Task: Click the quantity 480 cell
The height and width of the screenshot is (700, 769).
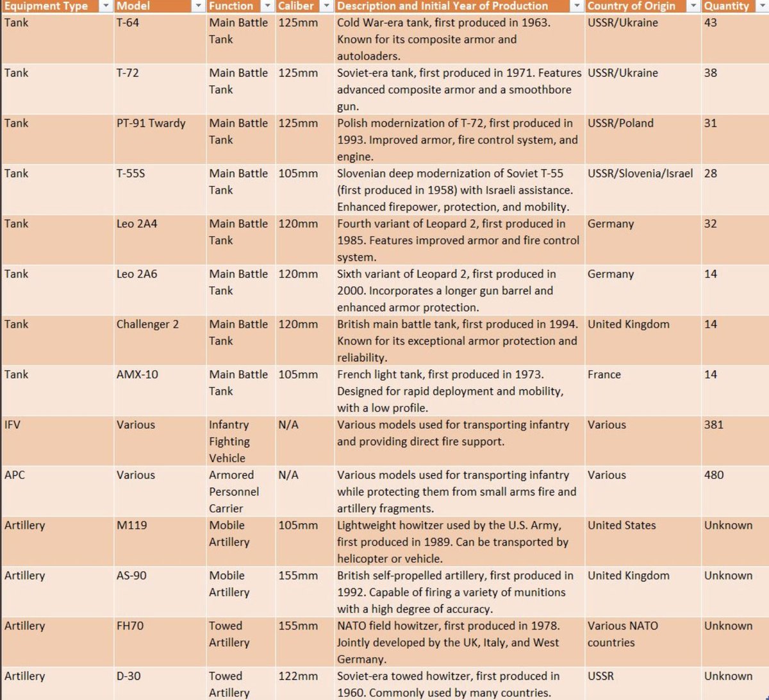Action: click(735, 492)
